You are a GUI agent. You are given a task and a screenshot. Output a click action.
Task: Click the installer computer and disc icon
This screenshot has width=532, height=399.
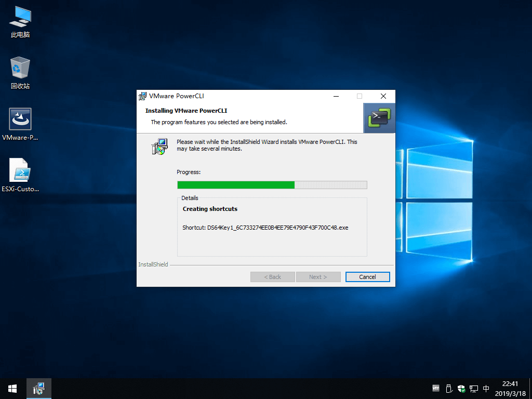[x=159, y=147]
